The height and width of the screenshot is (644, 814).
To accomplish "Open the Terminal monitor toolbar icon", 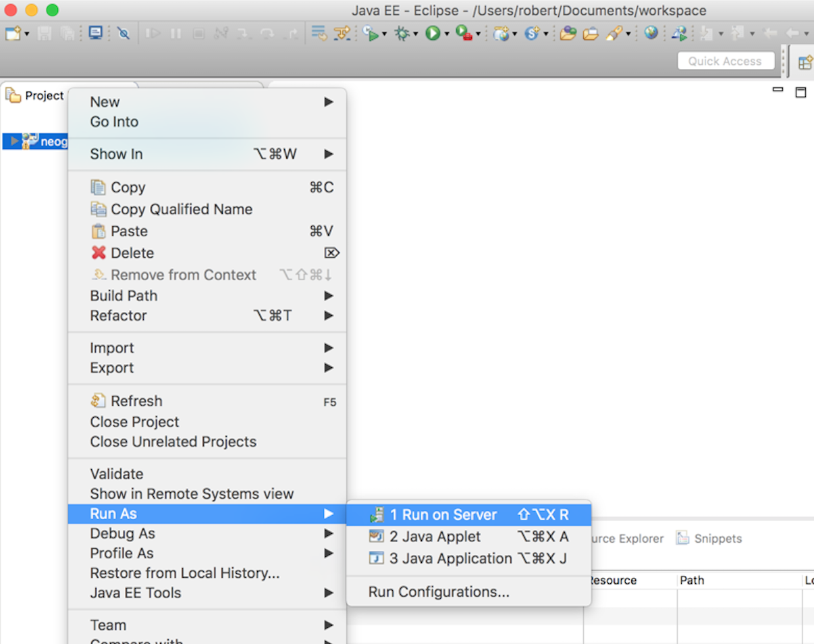I will [x=96, y=33].
